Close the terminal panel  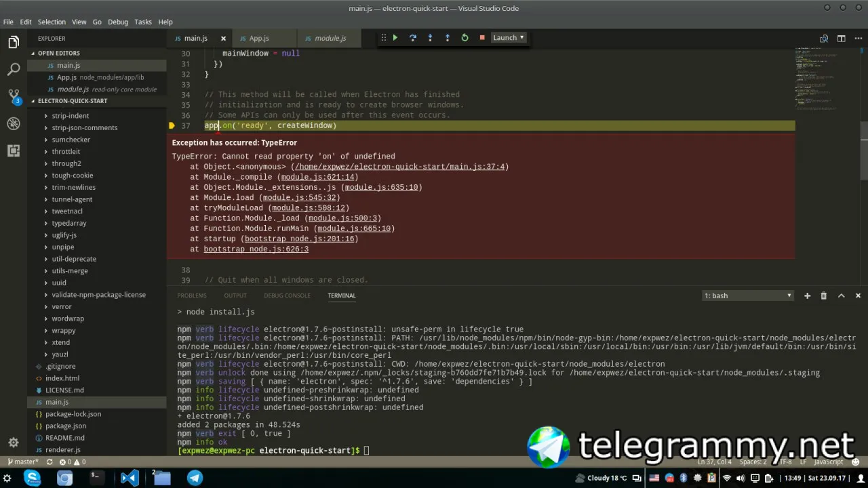click(858, 296)
